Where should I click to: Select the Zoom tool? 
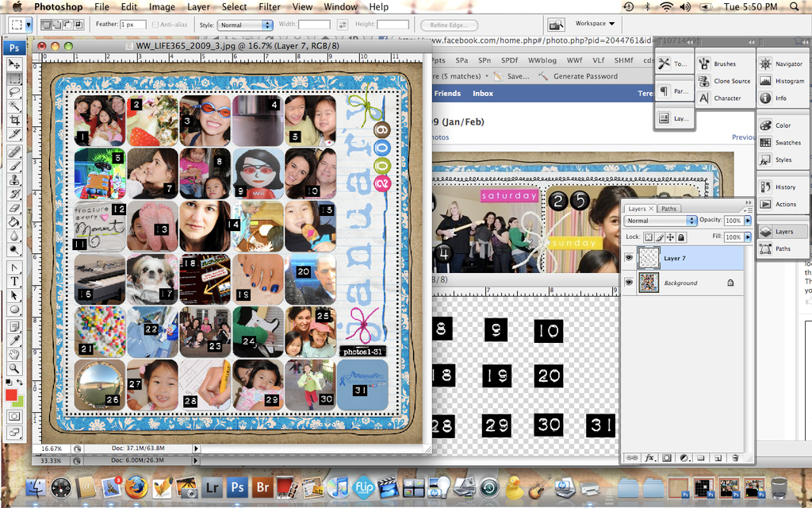pyautogui.click(x=14, y=368)
